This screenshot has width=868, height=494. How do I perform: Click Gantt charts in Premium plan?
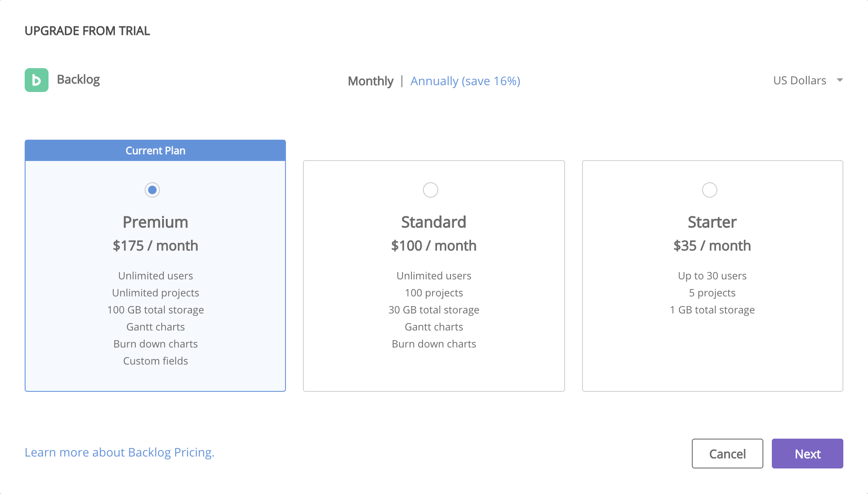click(155, 327)
